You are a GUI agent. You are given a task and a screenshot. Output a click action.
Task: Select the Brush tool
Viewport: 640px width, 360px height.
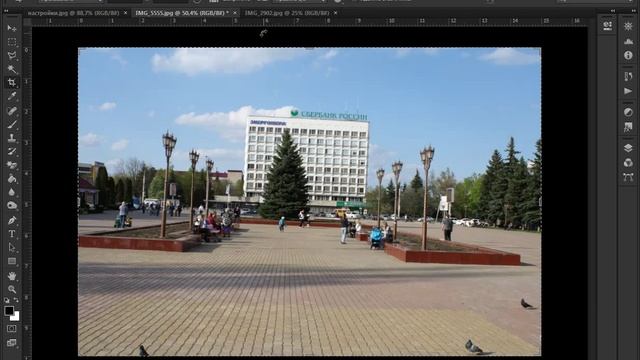coord(12,124)
